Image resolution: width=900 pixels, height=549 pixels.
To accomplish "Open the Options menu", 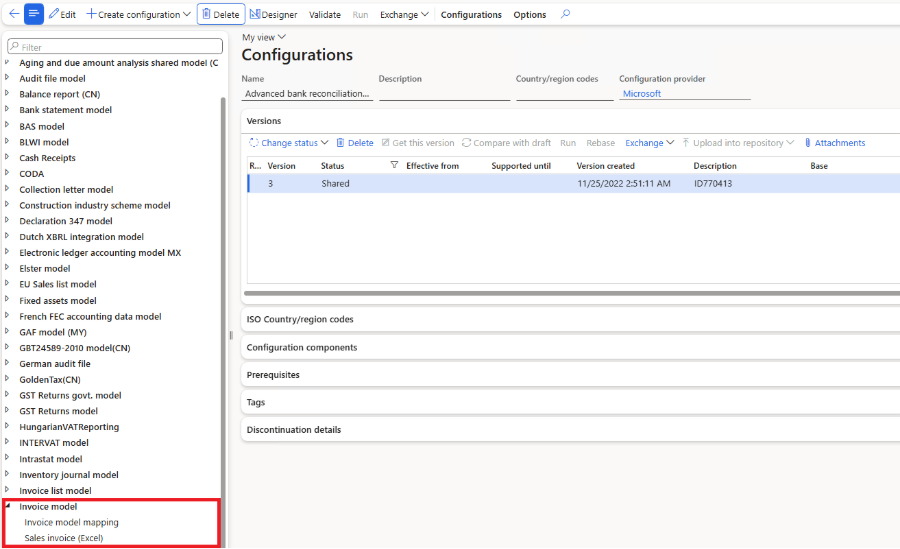I will click(x=530, y=15).
